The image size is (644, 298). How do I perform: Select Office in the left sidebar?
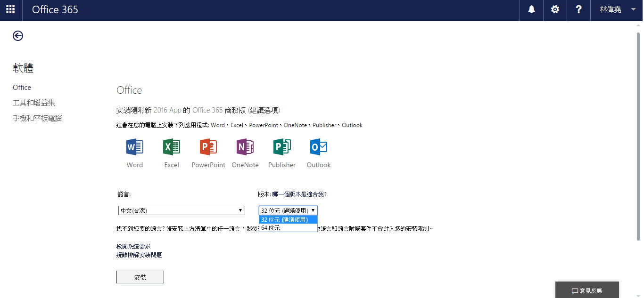tap(22, 88)
